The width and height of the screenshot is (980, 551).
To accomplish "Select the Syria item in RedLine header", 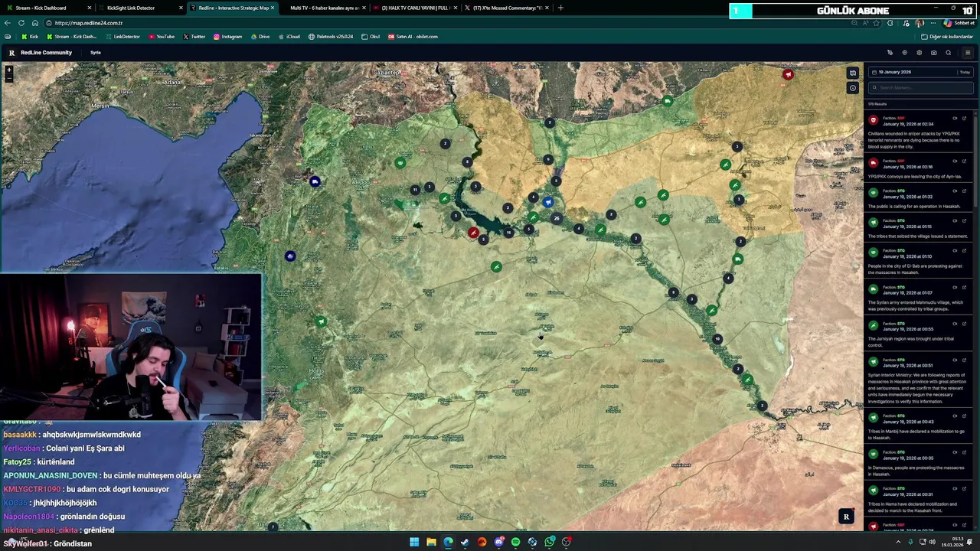I will tap(96, 53).
